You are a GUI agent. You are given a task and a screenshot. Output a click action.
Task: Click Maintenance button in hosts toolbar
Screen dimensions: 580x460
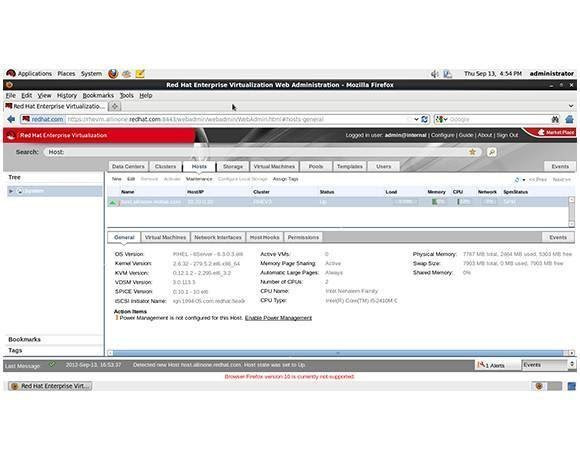point(199,179)
